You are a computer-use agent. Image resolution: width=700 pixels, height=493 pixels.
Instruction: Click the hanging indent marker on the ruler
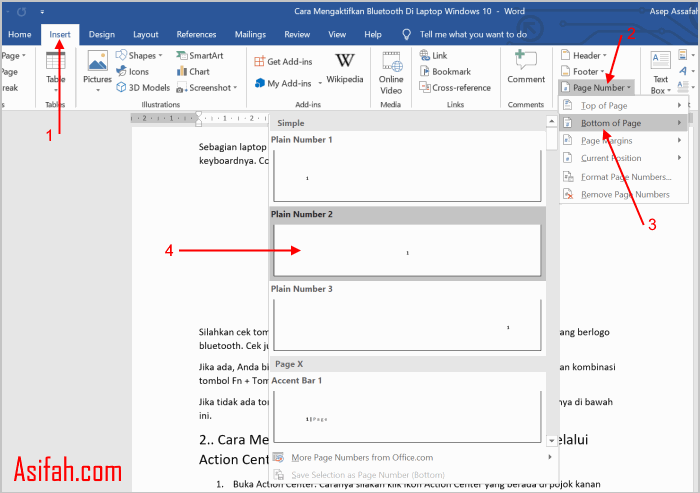pos(198,122)
